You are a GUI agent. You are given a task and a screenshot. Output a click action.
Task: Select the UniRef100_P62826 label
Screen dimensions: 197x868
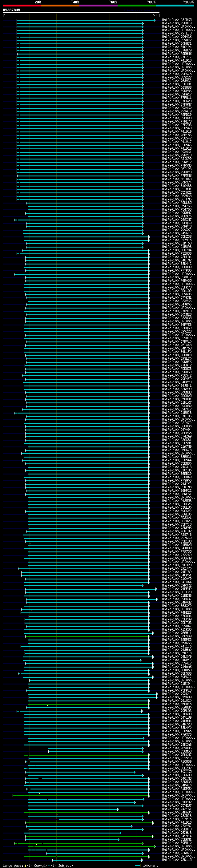point(177,521)
